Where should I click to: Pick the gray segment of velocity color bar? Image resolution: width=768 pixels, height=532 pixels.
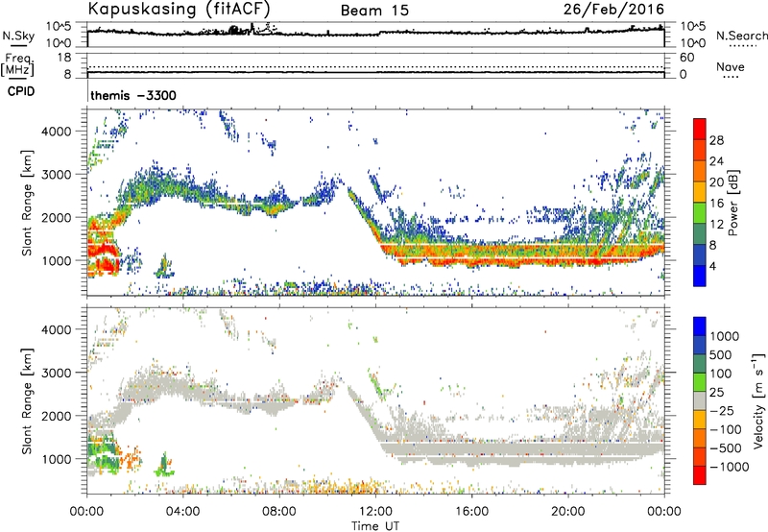coord(700,400)
